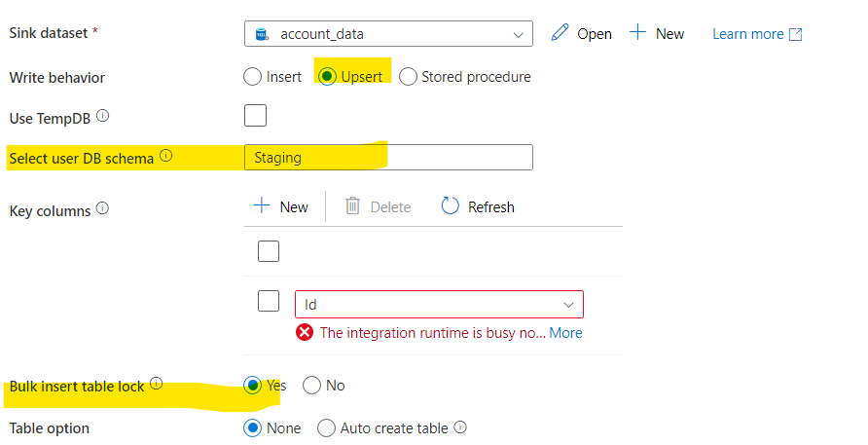
Task: Click info icon beside Bulk insert table lock
Action: tap(156, 384)
